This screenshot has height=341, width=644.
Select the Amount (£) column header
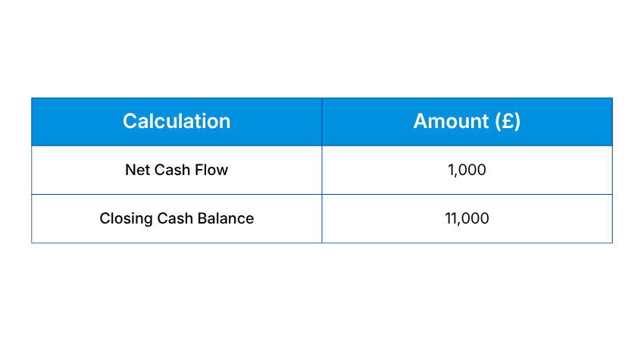coord(467,121)
